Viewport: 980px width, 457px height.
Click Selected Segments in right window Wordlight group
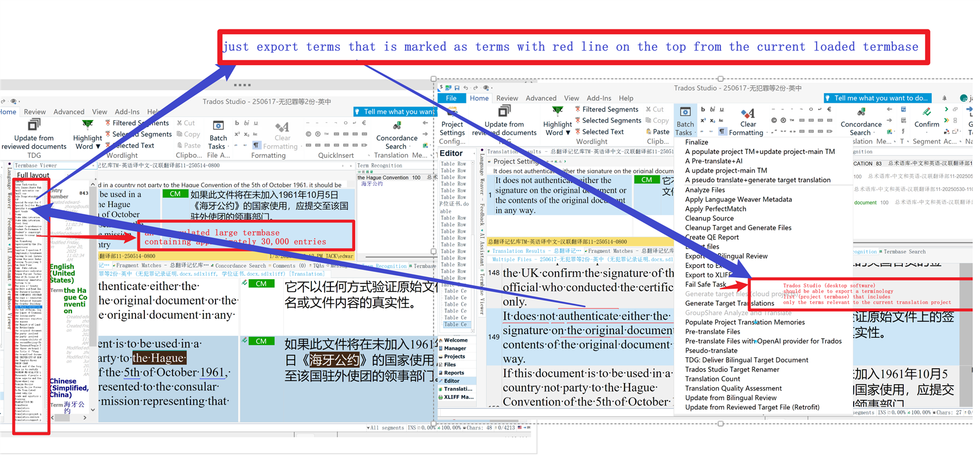(x=608, y=120)
